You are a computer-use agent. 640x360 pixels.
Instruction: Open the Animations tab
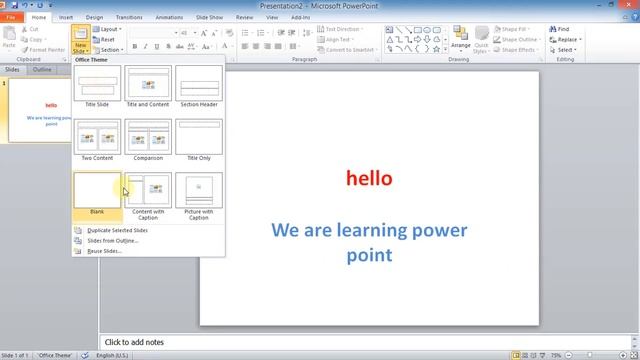click(x=169, y=18)
